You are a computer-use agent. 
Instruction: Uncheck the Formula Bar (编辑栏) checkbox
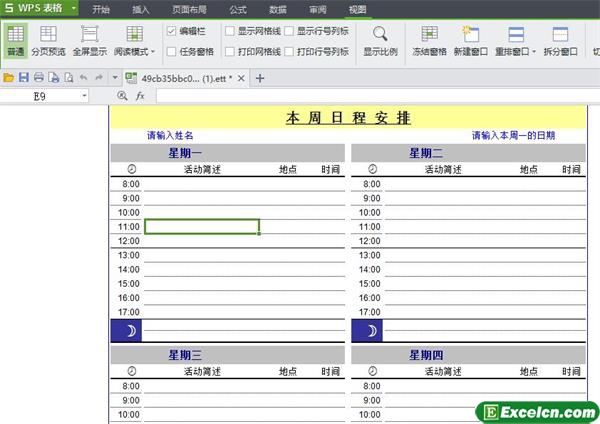pos(172,32)
